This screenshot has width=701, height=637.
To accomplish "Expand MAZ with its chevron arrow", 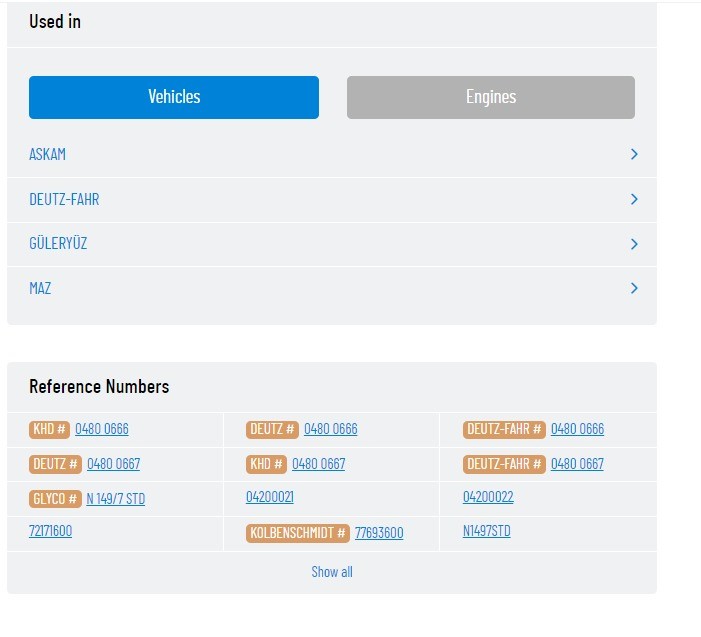I will pos(634,288).
